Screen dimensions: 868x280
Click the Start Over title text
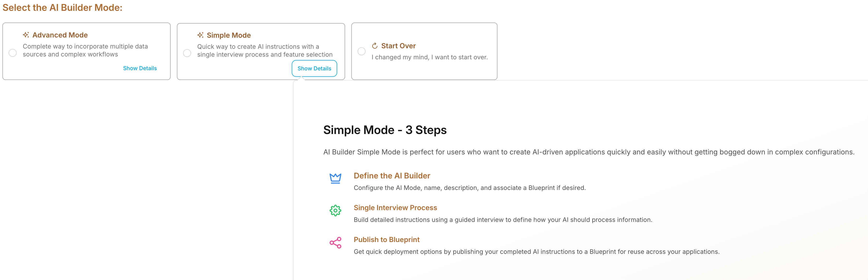(x=398, y=46)
